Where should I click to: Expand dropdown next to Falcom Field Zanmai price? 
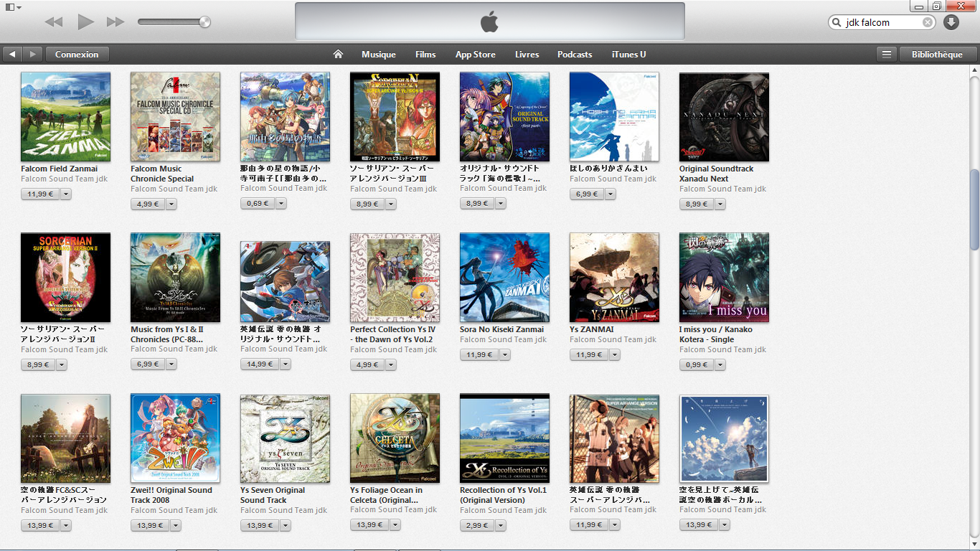click(x=65, y=194)
